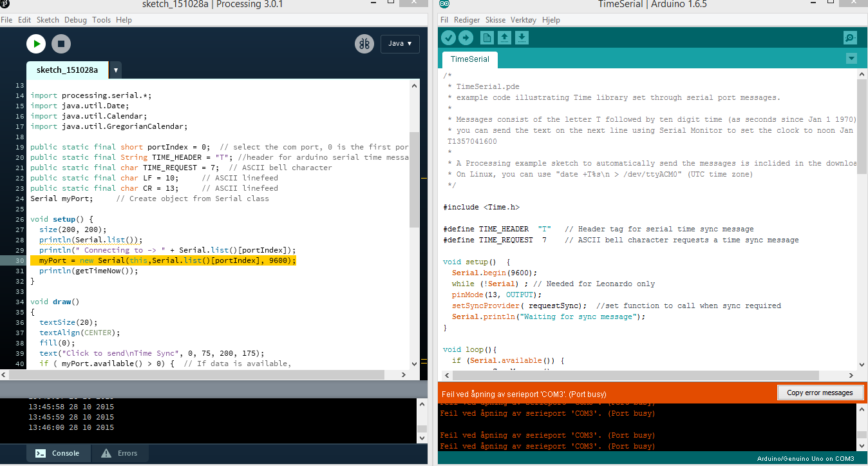868x466 pixels.
Task: Open the Tools menu in Processing
Action: (102, 20)
